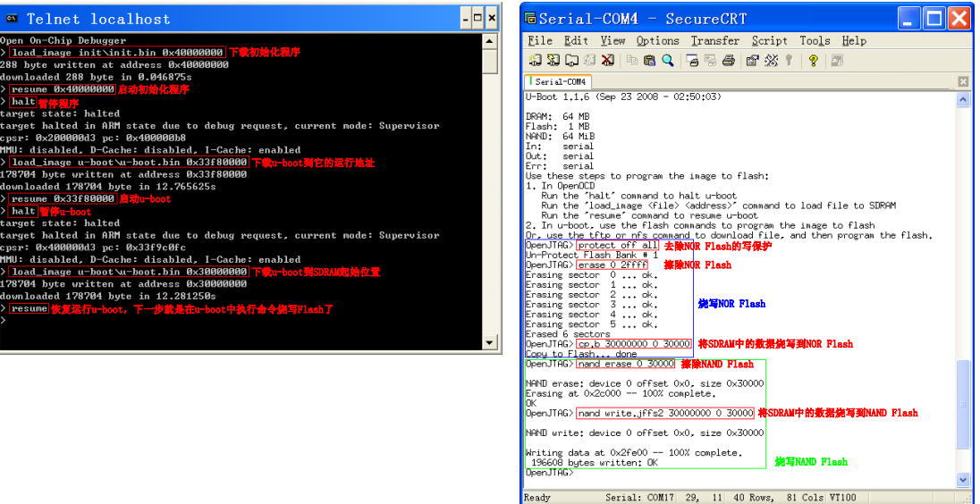
Task: Click the SecureCRT scrollbar down arrow
Action: click(963, 480)
